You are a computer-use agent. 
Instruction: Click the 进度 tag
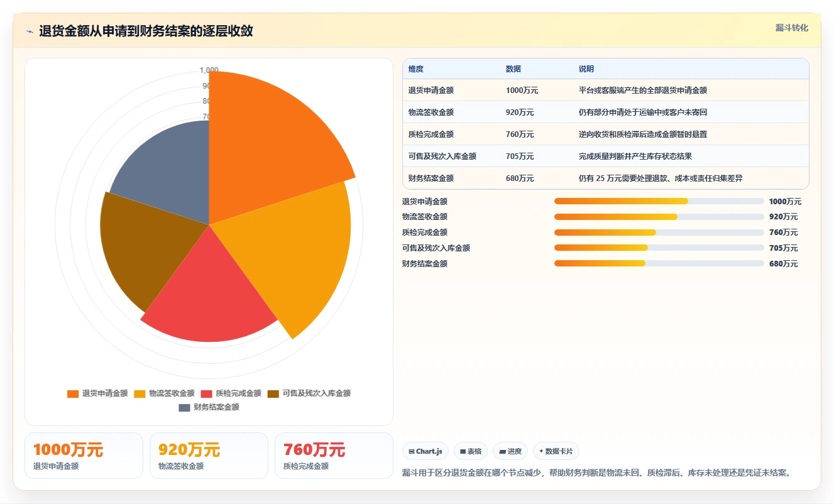pos(510,451)
